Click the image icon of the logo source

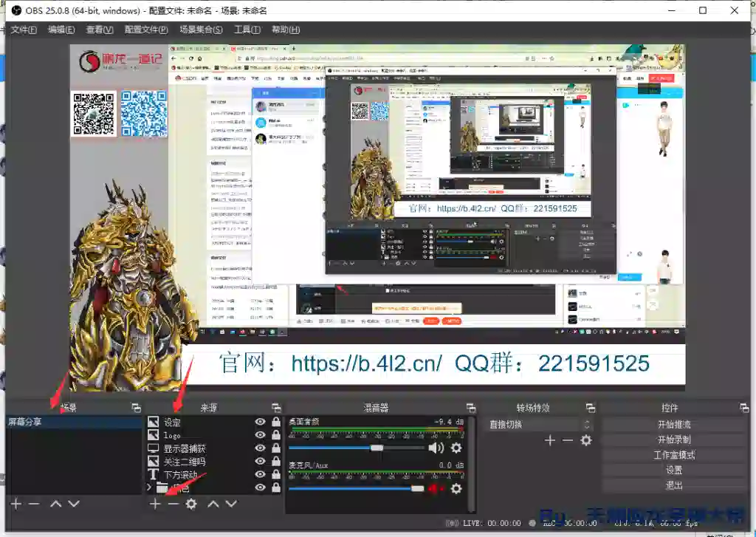click(x=154, y=435)
